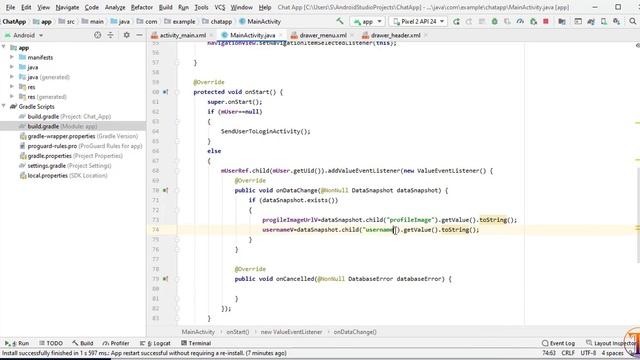Expand the java (generated) folder arrow
The height and width of the screenshot is (360, 640).
[12, 77]
